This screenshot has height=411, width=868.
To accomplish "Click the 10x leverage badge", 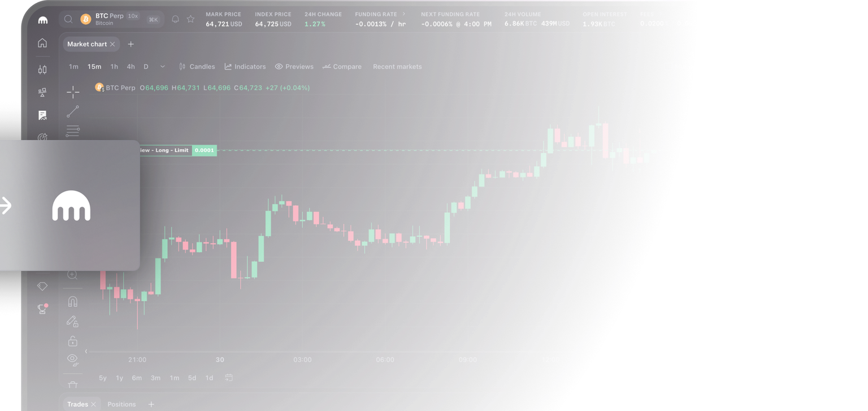I will [133, 16].
